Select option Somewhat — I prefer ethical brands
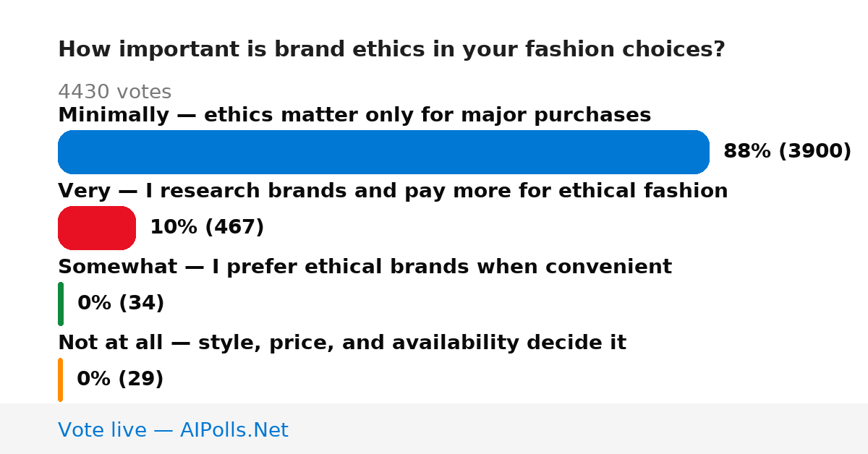The height and width of the screenshot is (454, 868). tap(365, 267)
